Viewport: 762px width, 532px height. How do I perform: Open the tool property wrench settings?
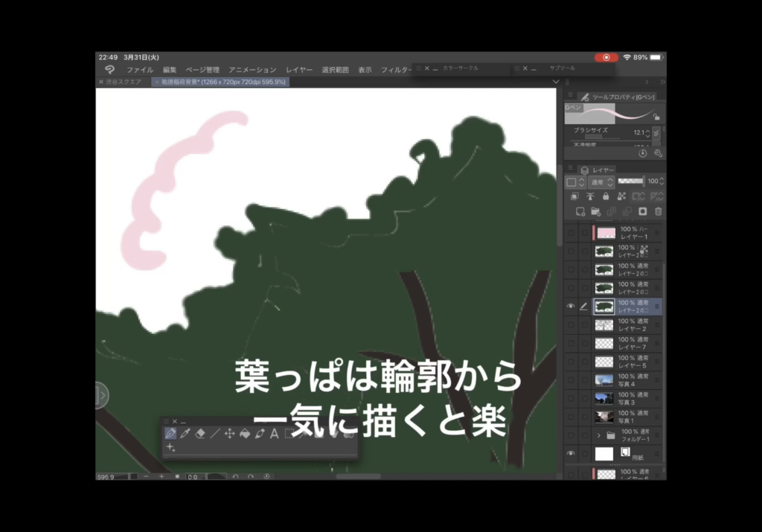pos(658,153)
